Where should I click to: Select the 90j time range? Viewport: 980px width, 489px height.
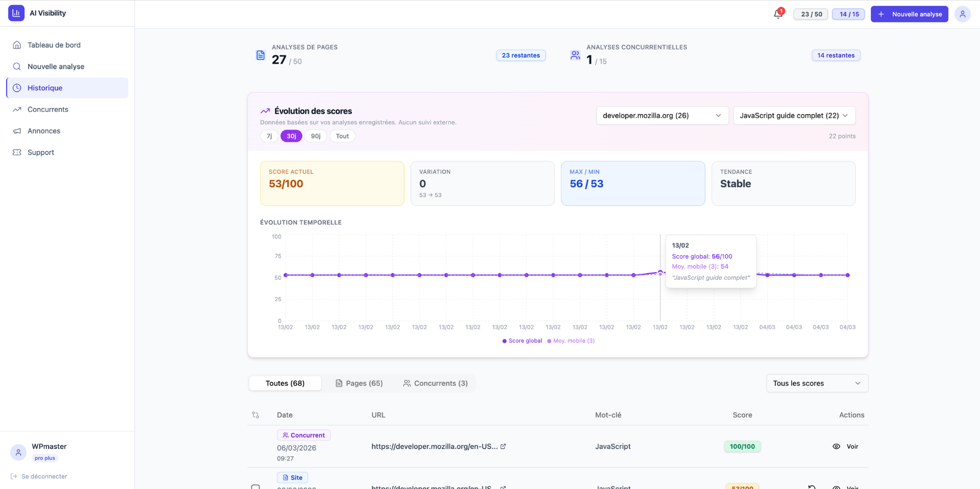[315, 136]
